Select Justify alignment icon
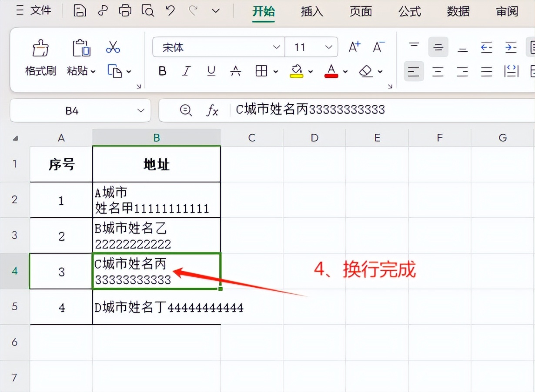This screenshot has width=535, height=392. tap(487, 71)
